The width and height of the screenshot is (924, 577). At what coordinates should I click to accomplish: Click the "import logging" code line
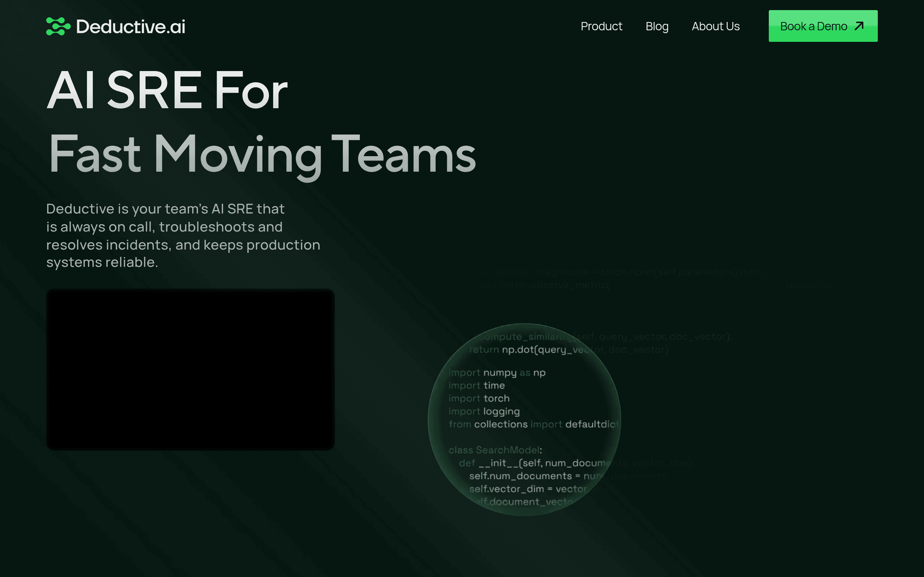point(484,412)
